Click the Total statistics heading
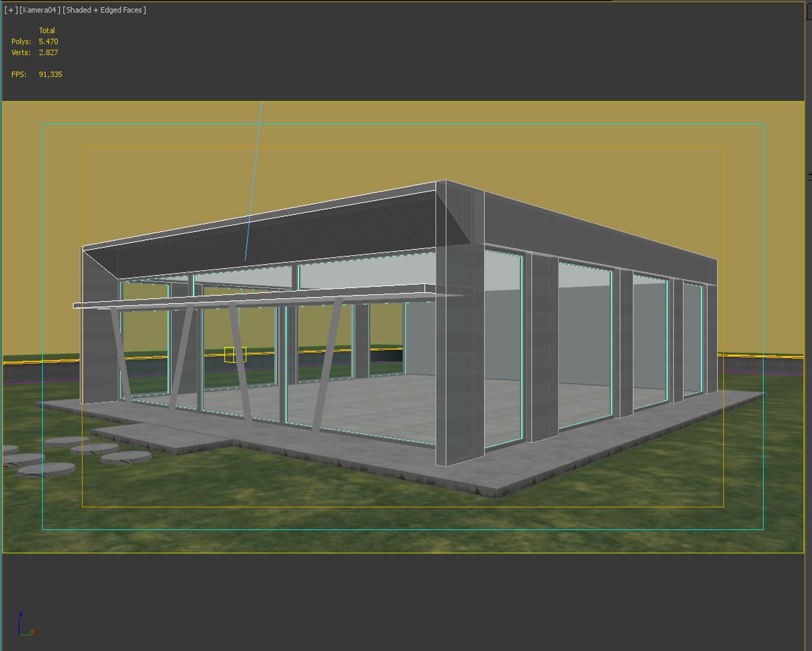The image size is (812, 651). pyautogui.click(x=47, y=30)
